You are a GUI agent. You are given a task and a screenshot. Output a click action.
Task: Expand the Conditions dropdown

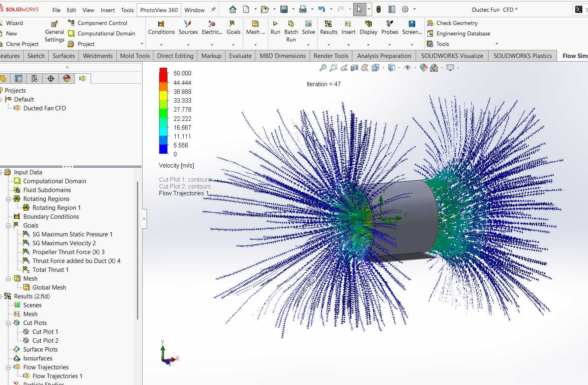pos(161,44)
